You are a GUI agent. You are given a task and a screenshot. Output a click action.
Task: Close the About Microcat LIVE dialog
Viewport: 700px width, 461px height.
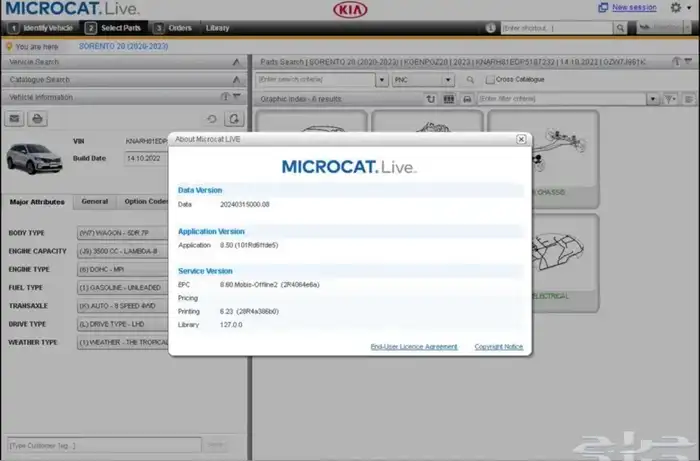point(521,139)
